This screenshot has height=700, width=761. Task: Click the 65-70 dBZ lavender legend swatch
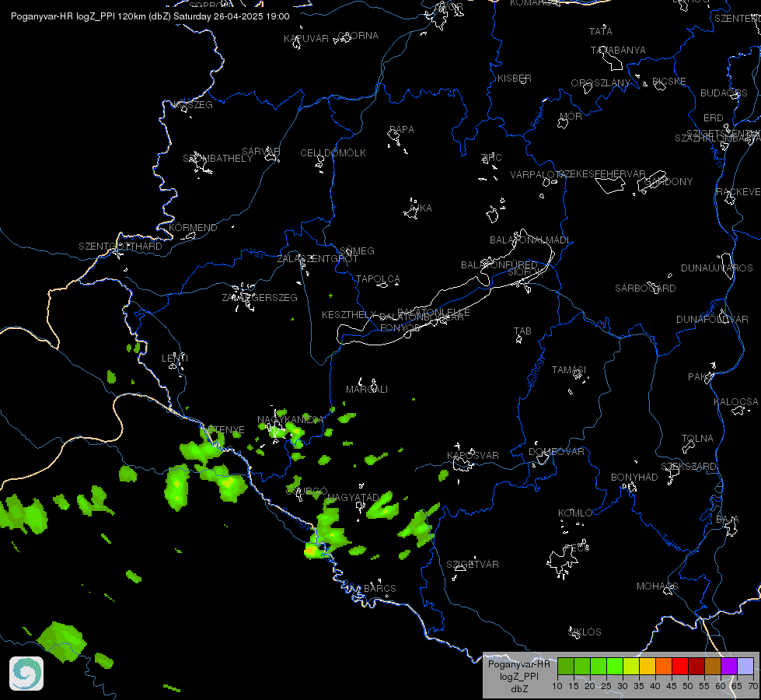tap(745, 666)
